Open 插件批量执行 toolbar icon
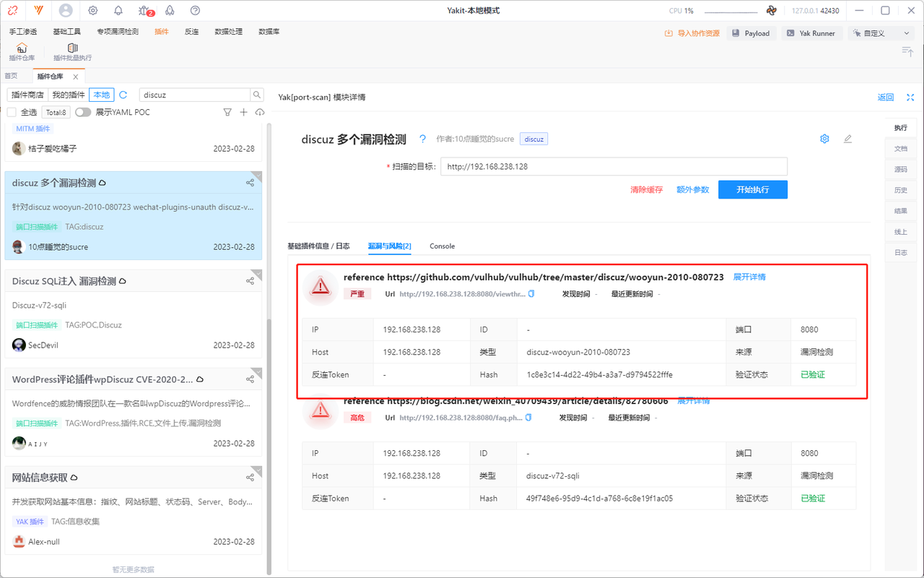Viewport: 924px width, 578px height. tap(72, 52)
